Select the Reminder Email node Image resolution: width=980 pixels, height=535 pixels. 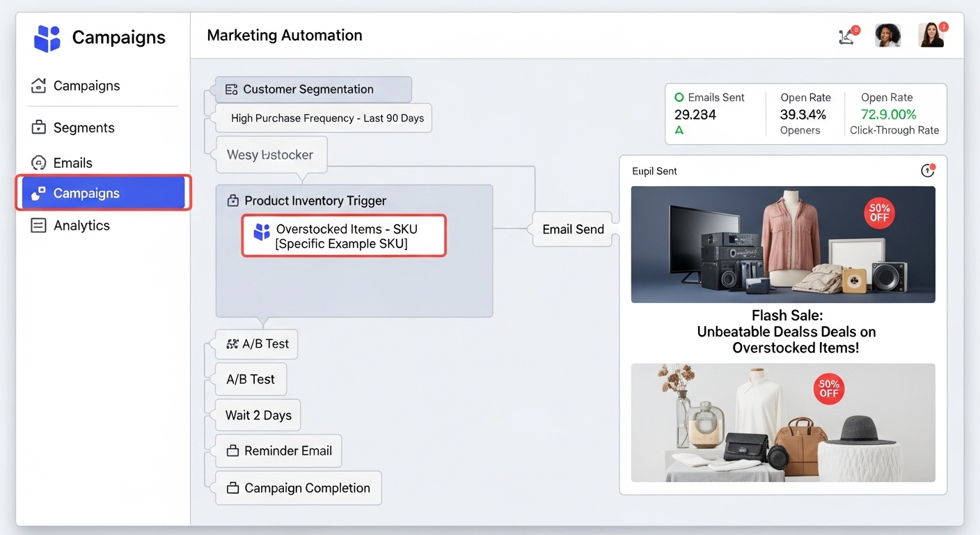click(278, 451)
